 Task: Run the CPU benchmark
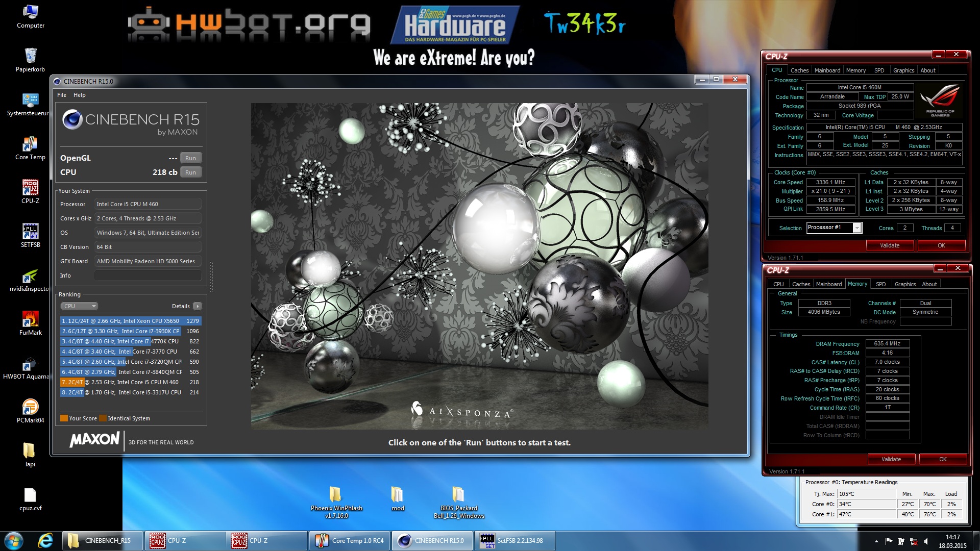click(x=190, y=172)
